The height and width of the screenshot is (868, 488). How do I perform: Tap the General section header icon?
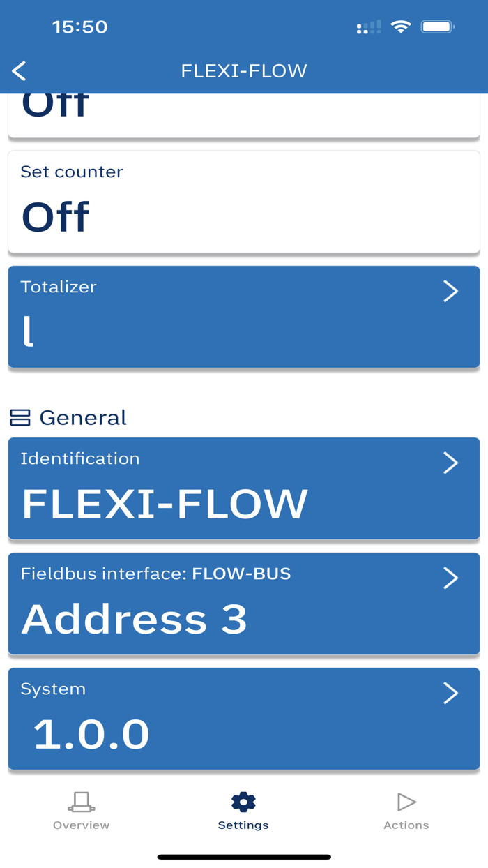click(21, 417)
